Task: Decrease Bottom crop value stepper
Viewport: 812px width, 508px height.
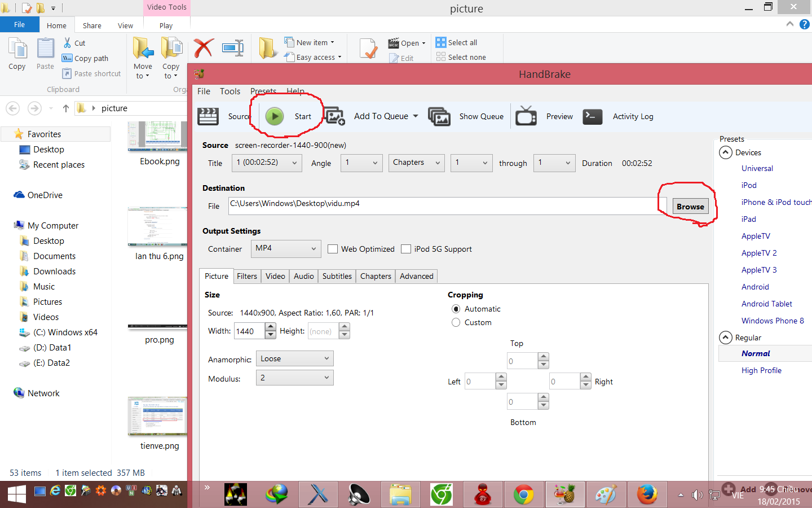Action: (x=544, y=405)
